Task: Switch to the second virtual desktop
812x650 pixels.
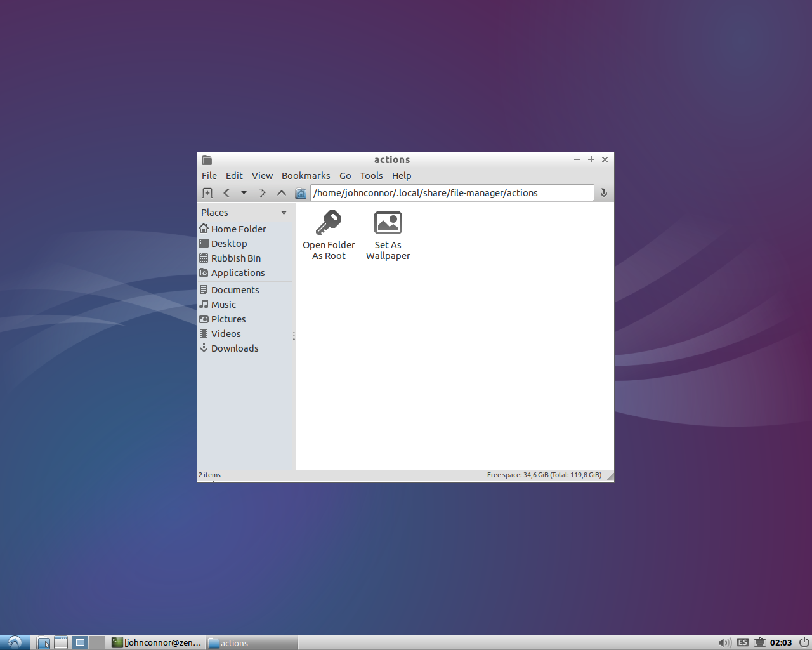Action: coord(96,642)
